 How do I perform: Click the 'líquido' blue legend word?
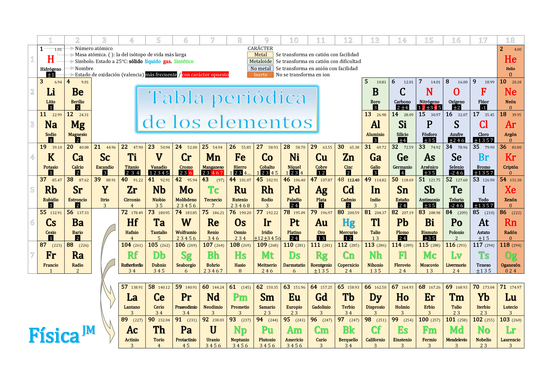pyautogui.click(x=153, y=61)
